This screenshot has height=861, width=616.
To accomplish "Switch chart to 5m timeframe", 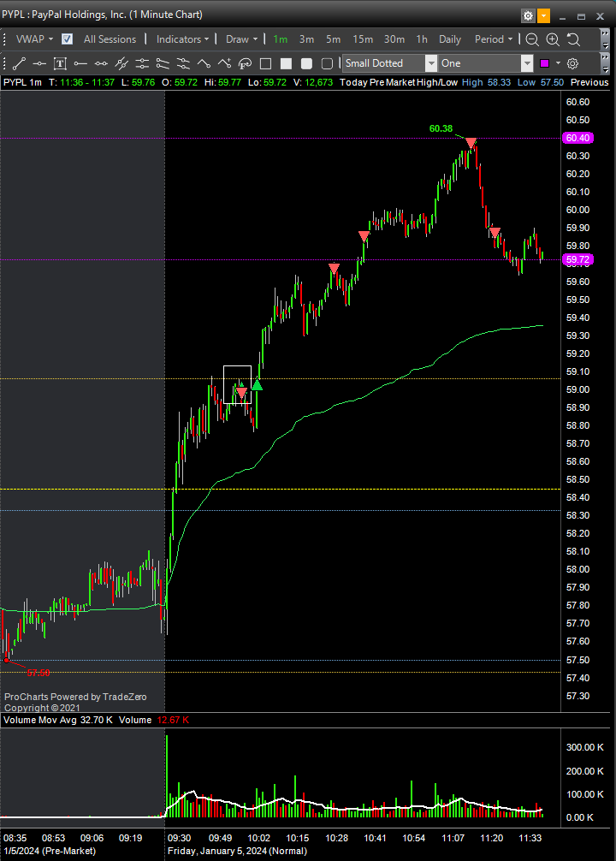I will click(x=334, y=39).
